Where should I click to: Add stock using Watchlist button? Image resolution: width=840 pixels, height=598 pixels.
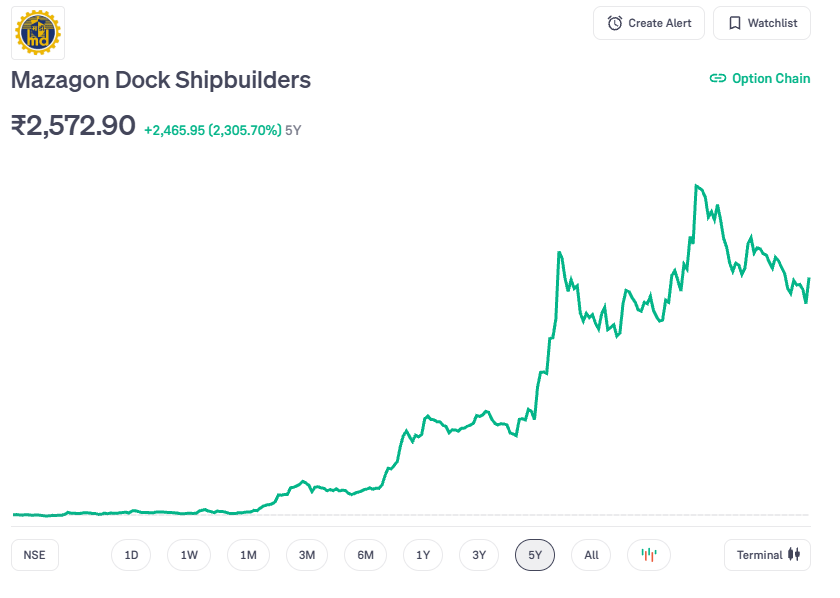[762, 23]
